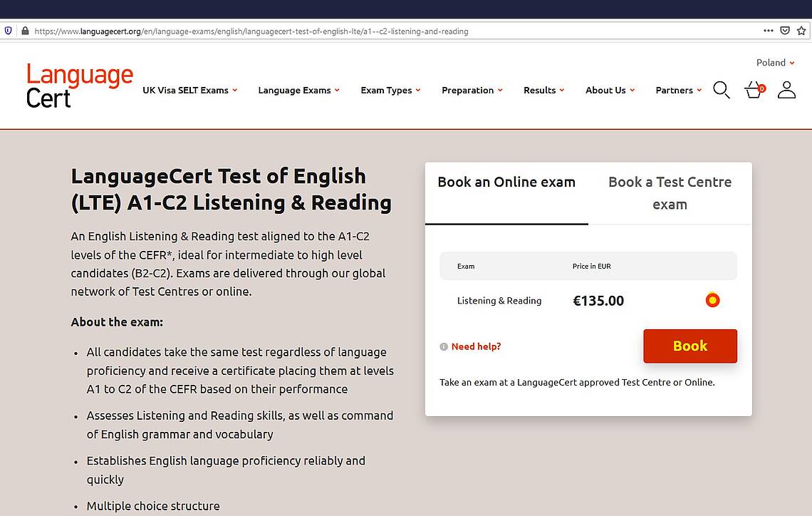Expand the Preparation menu
The width and height of the screenshot is (812, 516).
[x=472, y=90]
